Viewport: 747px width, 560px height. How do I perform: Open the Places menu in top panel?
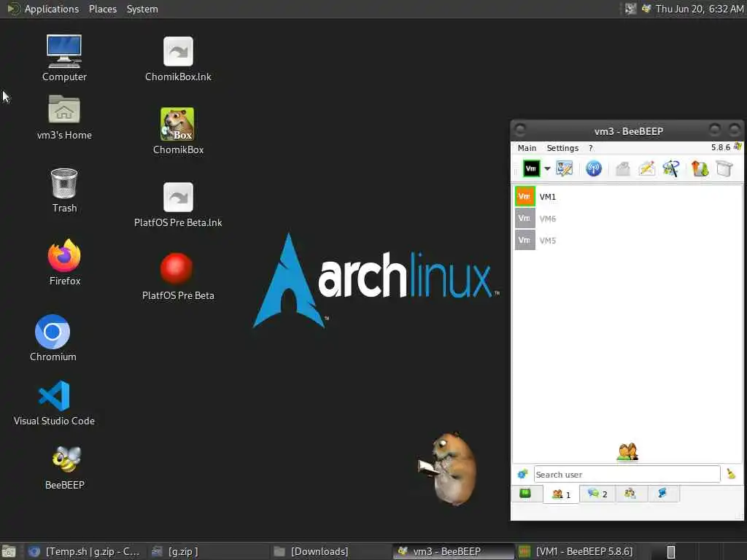point(102,9)
